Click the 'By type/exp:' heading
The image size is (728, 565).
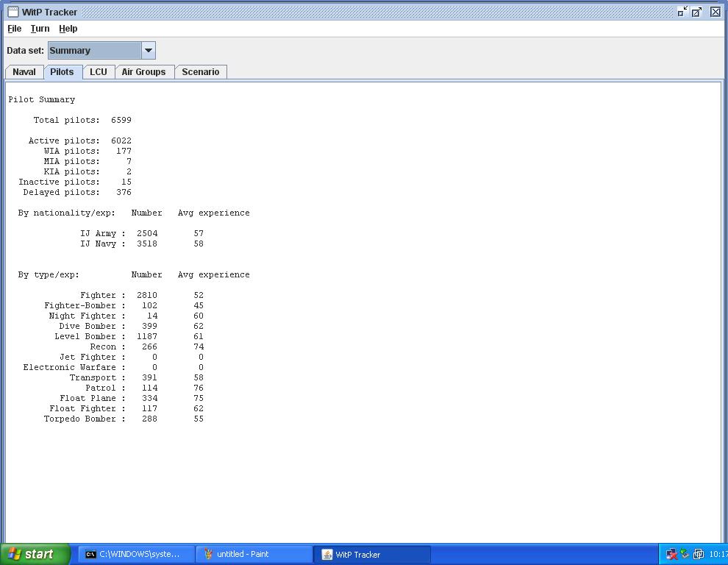pos(49,274)
